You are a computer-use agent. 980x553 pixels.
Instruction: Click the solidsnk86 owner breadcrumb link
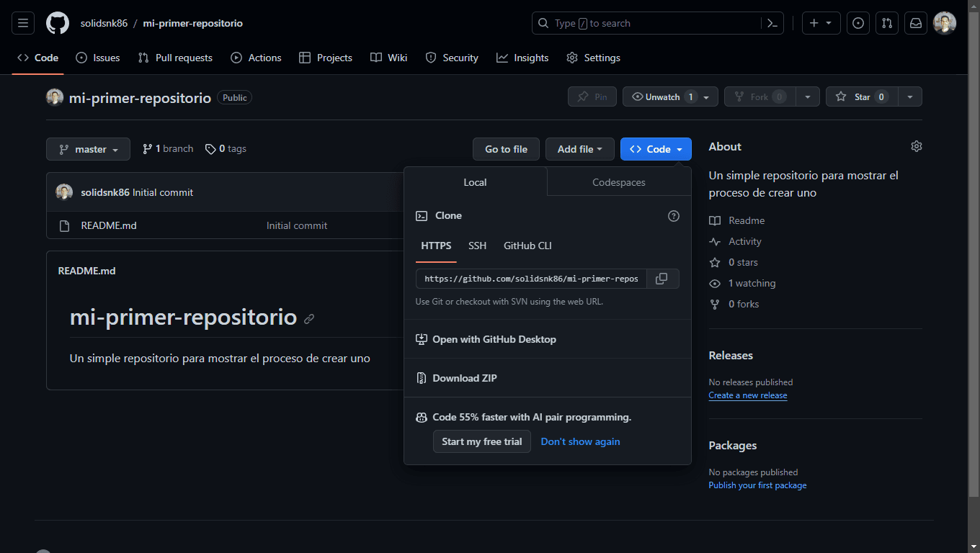104,23
